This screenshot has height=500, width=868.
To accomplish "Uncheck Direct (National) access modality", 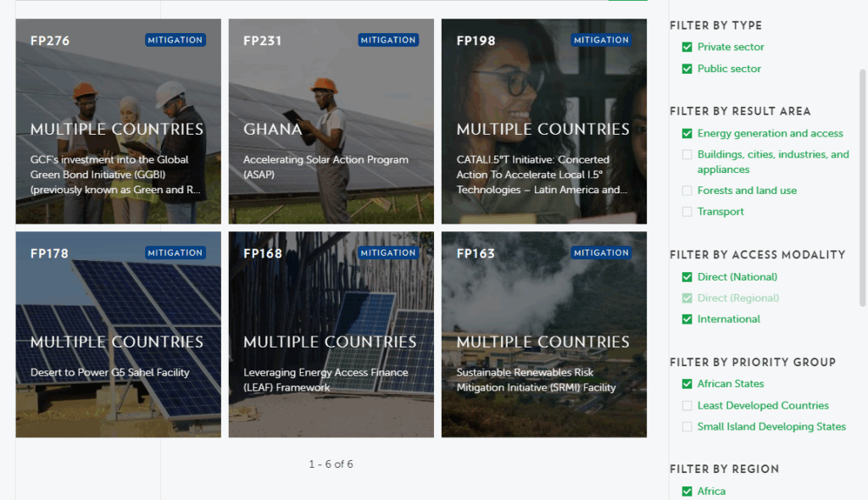I will (687, 277).
